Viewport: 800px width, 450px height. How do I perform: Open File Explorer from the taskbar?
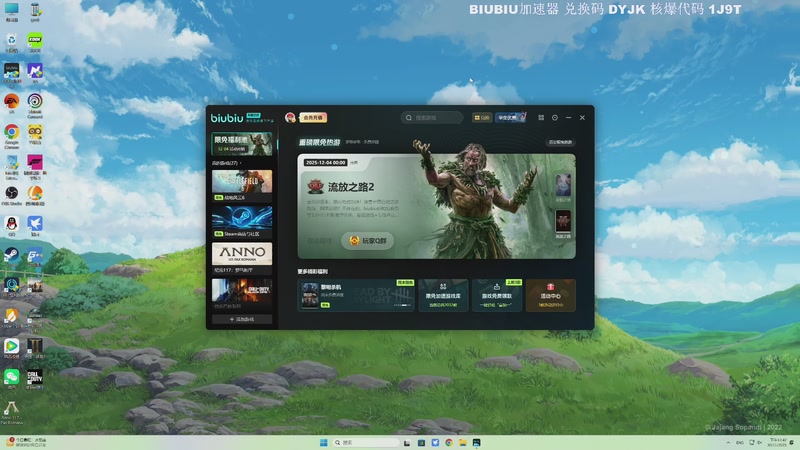click(x=463, y=442)
